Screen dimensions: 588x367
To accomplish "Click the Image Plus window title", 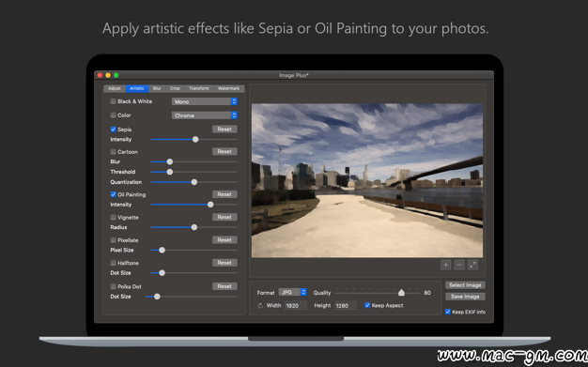I will coord(294,75).
